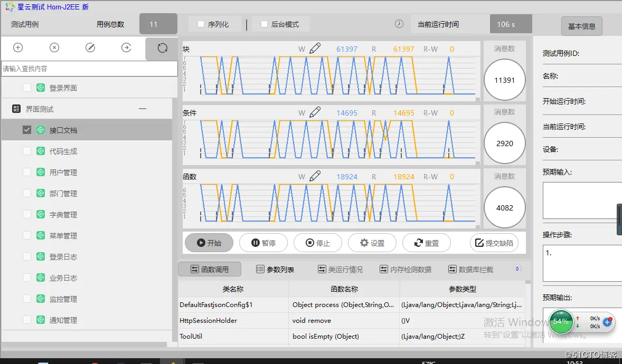Screen dimensions: 622x364
Task: Click the 提交缺陷 submit defect button
Action: click(494, 243)
